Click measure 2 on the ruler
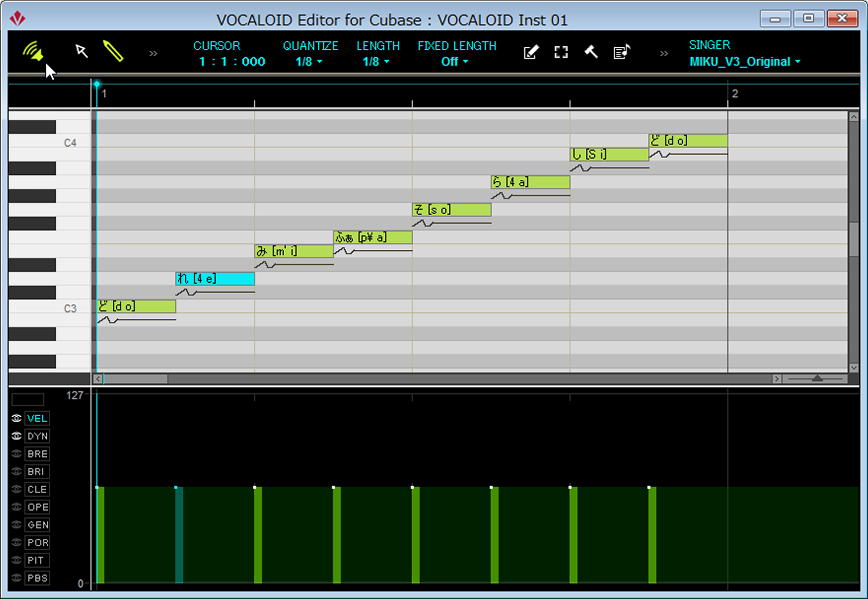The image size is (868, 599). click(x=734, y=94)
